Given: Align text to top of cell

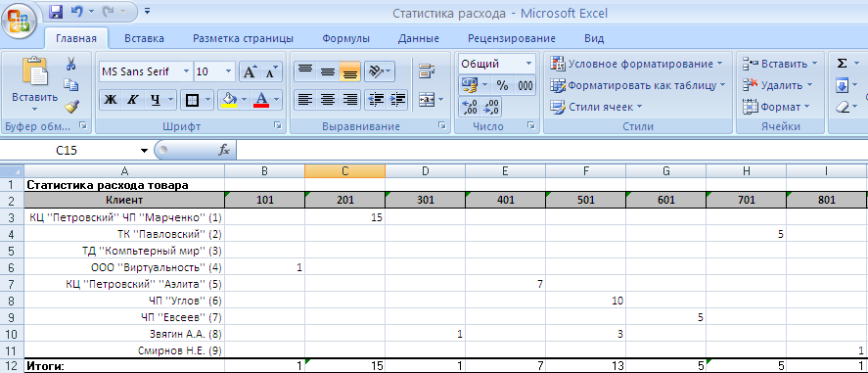Looking at the screenshot, I should click(305, 71).
